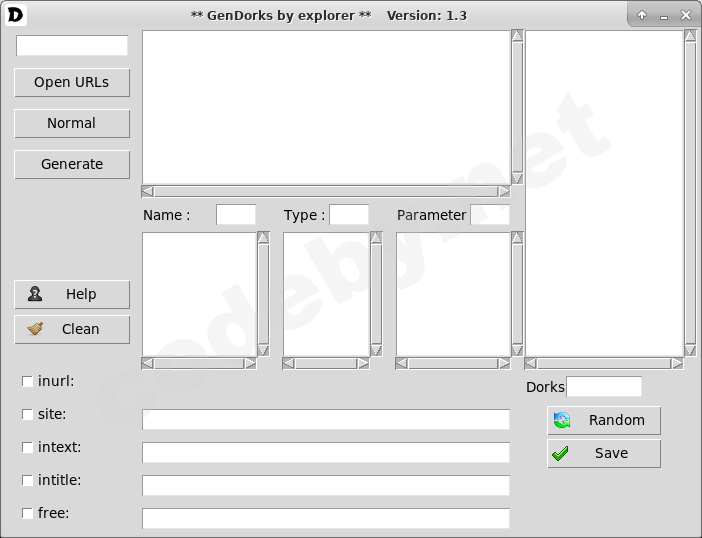Click Name list scroll left arrow
The width and height of the screenshot is (702, 538).
(x=147, y=363)
